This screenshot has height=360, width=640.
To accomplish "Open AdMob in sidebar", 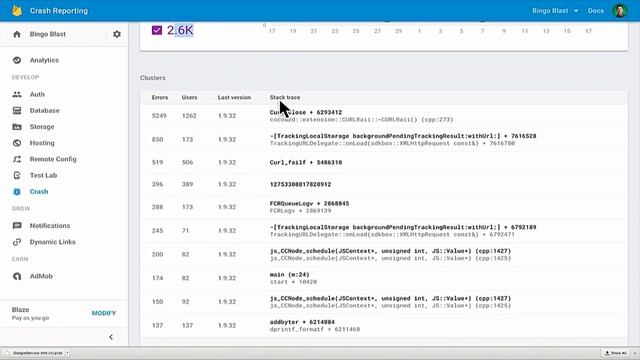I will pyautogui.click(x=41, y=276).
